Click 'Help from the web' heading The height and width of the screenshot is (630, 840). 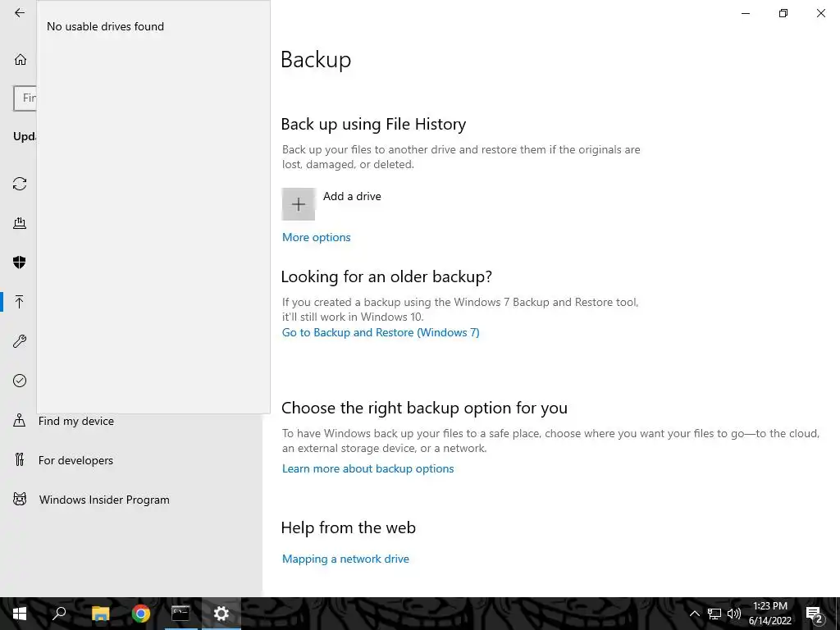(x=348, y=527)
